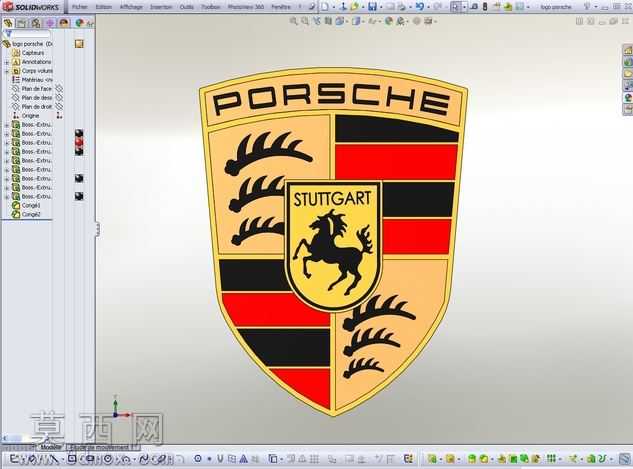633x469 pixels.
Task: Open the top task pane icon on right edge
Action: [x=628, y=50]
